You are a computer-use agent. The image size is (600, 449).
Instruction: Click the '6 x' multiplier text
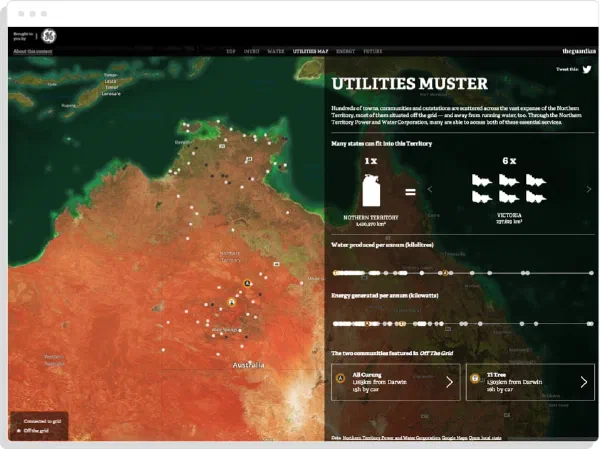[x=509, y=161]
